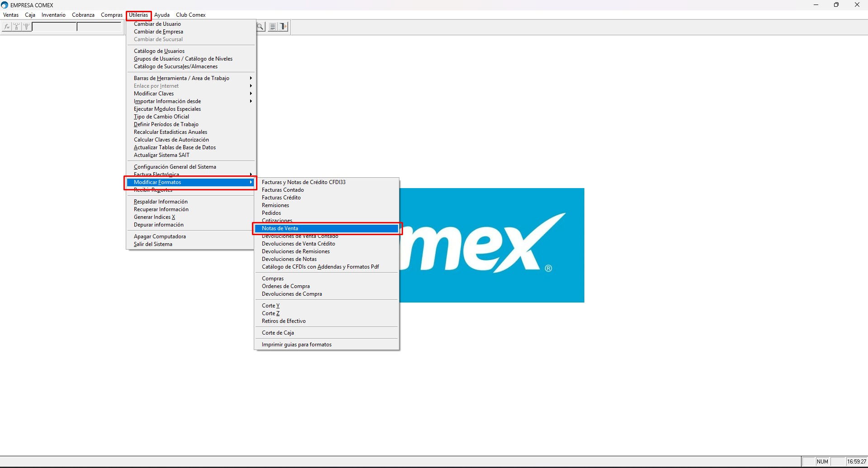
Task: Open Facturas y Notas de Crédito CFDI33 format
Action: click(327, 182)
